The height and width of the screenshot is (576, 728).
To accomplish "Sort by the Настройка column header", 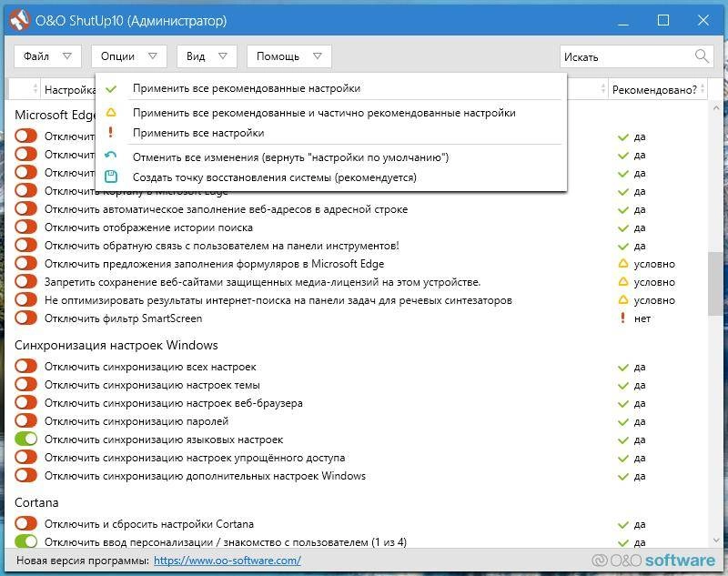I will 69,89.
